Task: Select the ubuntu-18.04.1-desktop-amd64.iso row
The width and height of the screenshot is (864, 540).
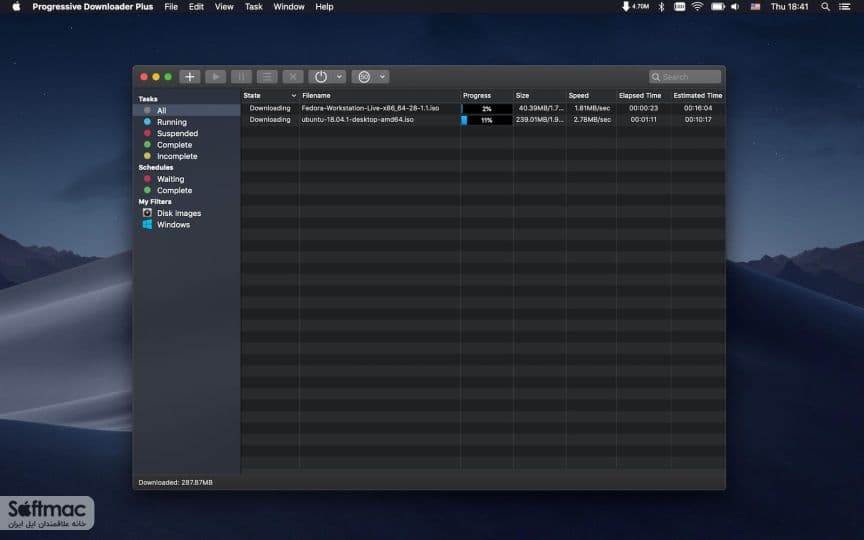Action: pyautogui.click(x=483, y=120)
